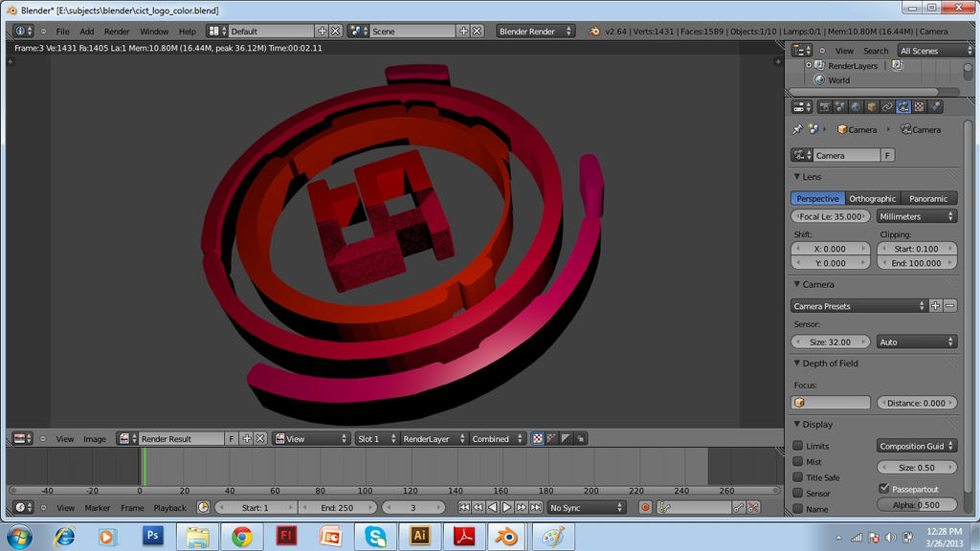Select Panoramic lens type
Screen dimensions: 980x551
pos(928,198)
